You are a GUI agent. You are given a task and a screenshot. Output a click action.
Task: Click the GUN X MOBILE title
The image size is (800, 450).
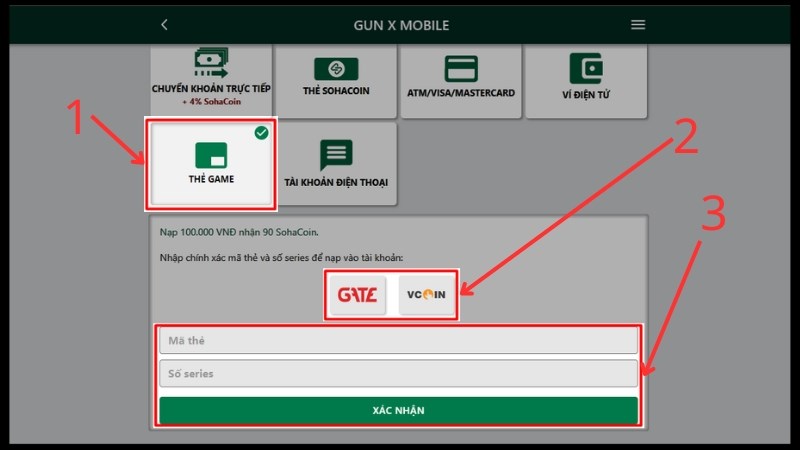tap(402, 25)
